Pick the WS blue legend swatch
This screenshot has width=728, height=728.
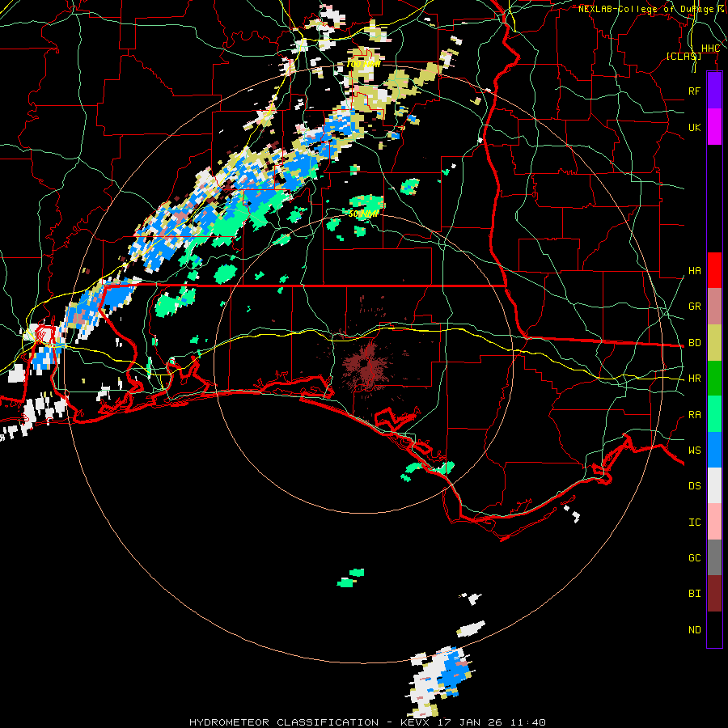714,450
